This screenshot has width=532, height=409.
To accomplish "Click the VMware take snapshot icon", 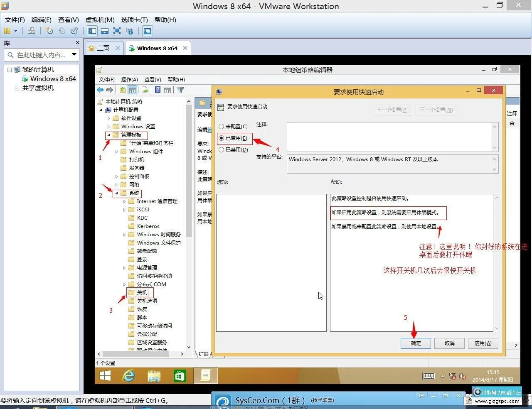I will click(49, 31).
